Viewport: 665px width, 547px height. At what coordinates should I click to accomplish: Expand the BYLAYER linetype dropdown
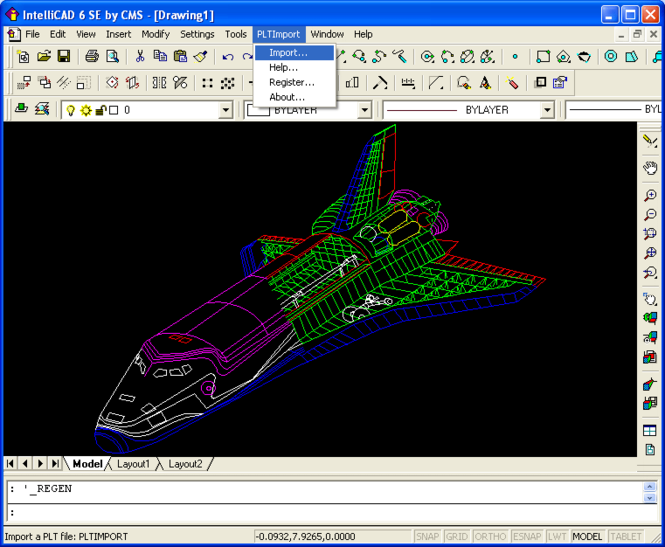click(x=547, y=110)
